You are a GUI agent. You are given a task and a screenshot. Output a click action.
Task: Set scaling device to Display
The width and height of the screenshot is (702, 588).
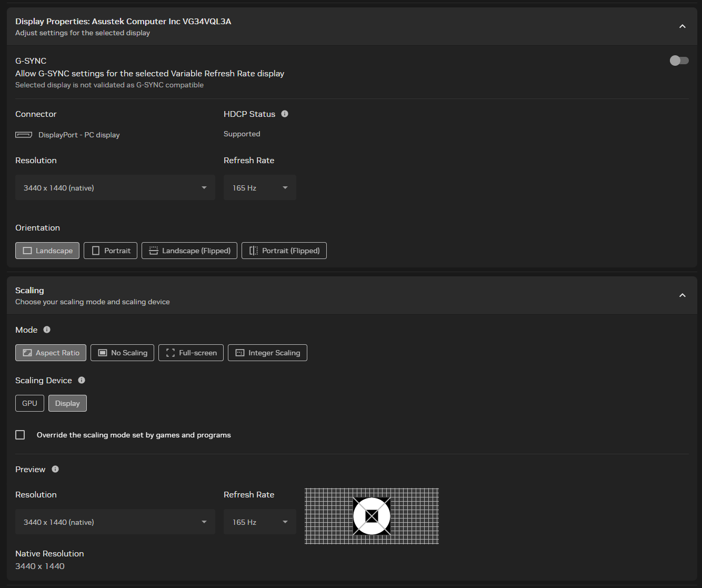click(67, 403)
